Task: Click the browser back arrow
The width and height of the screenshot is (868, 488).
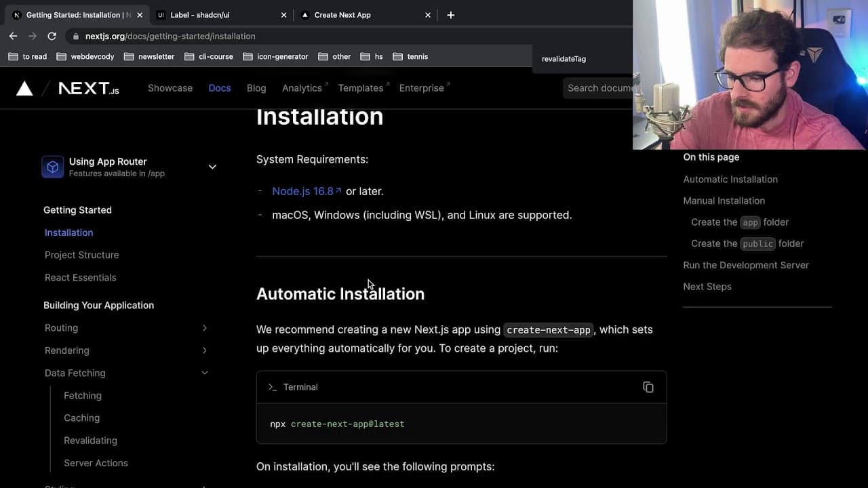Action: pyautogui.click(x=13, y=36)
